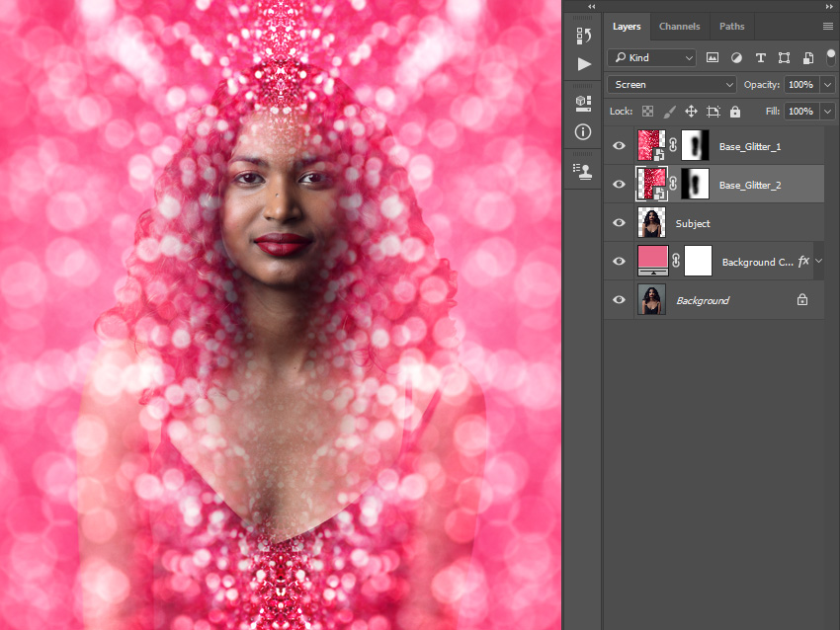Image resolution: width=840 pixels, height=630 pixels.
Task: Select the Subject layer thumbnail
Action: [651, 222]
